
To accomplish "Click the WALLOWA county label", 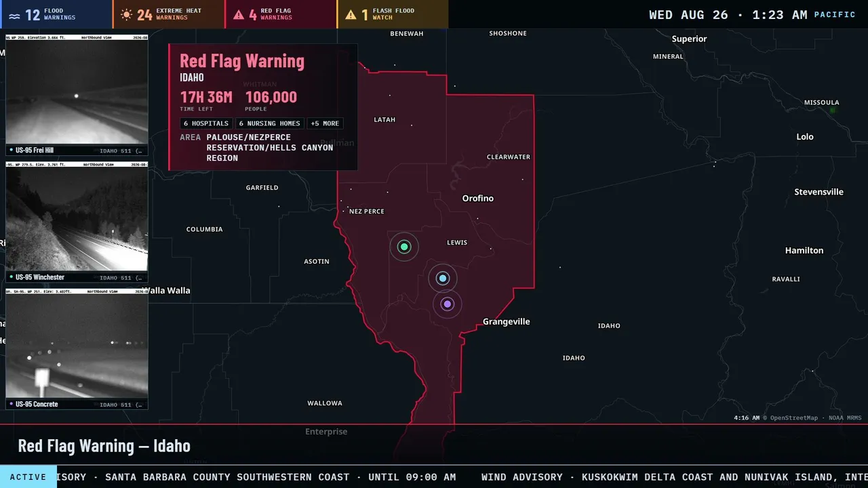I will pos(325,403).
